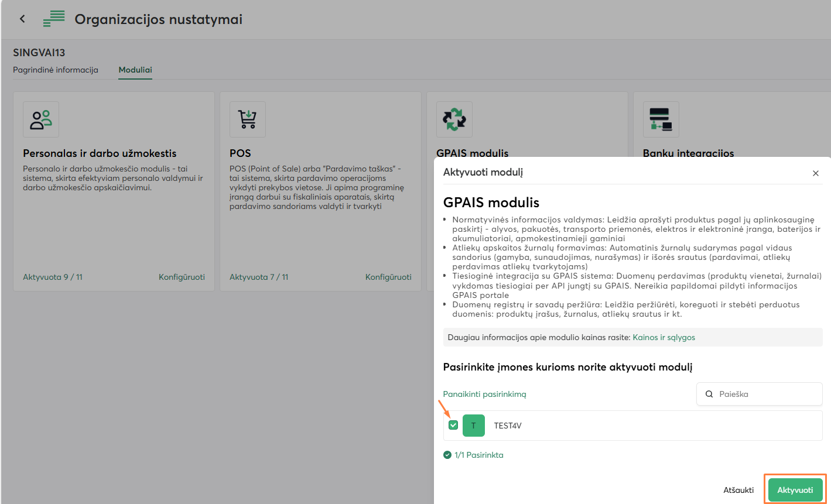Click the POS shopping cart icon
The height and width of the screenshot is (504, 831).
coord(248,119)
